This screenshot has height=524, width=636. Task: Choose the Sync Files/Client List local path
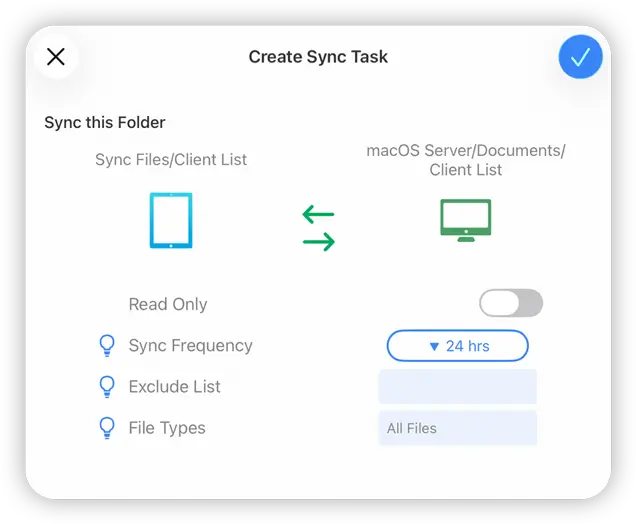pyautogui.click(x=171, y=160)
